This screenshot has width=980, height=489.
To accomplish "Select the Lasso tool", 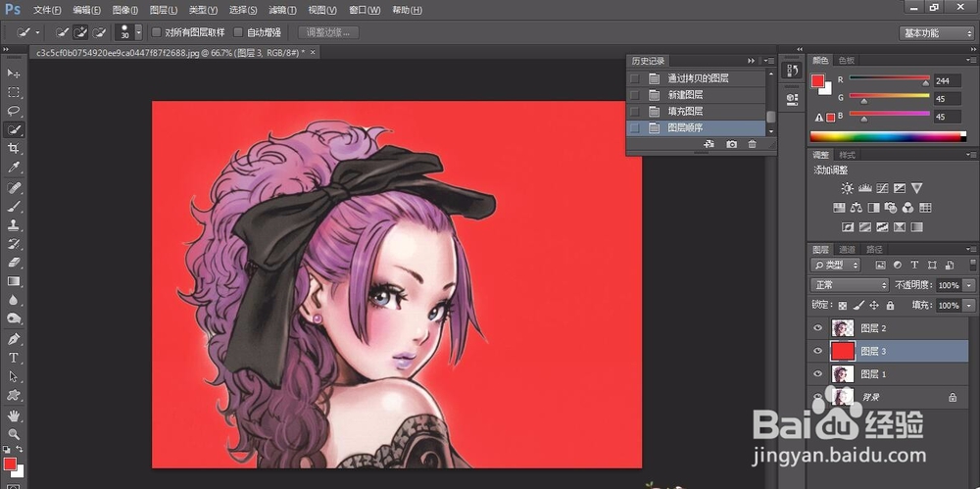I will click(13, 112).
